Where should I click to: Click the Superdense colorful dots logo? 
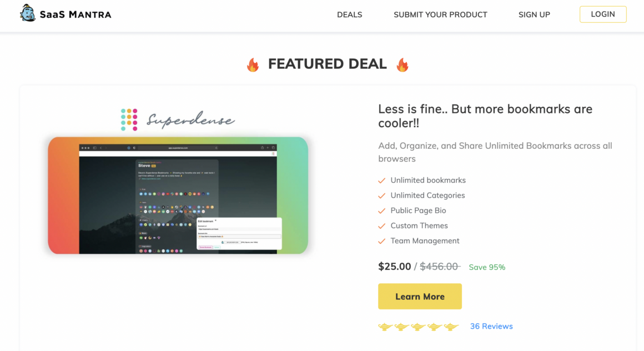[x=129, y=119]
